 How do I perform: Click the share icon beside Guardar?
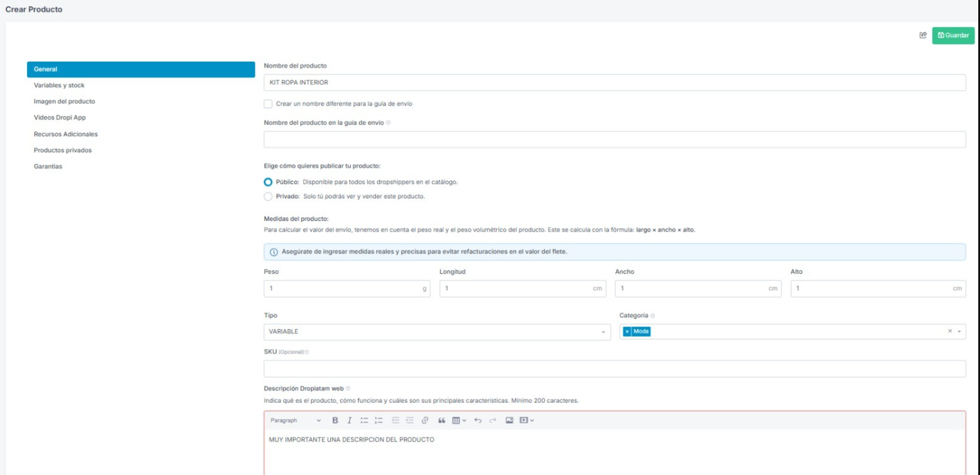[x=923, y=35]
